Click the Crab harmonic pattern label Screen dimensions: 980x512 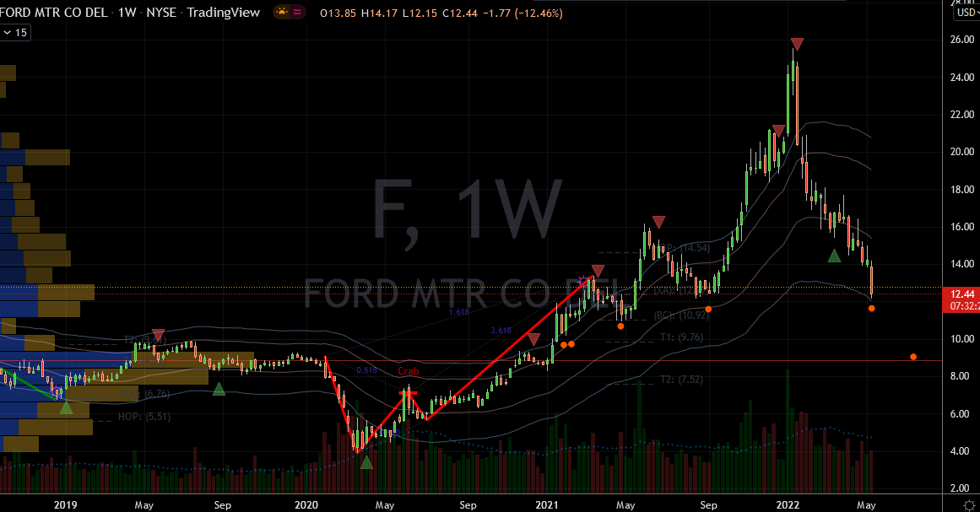409,371
